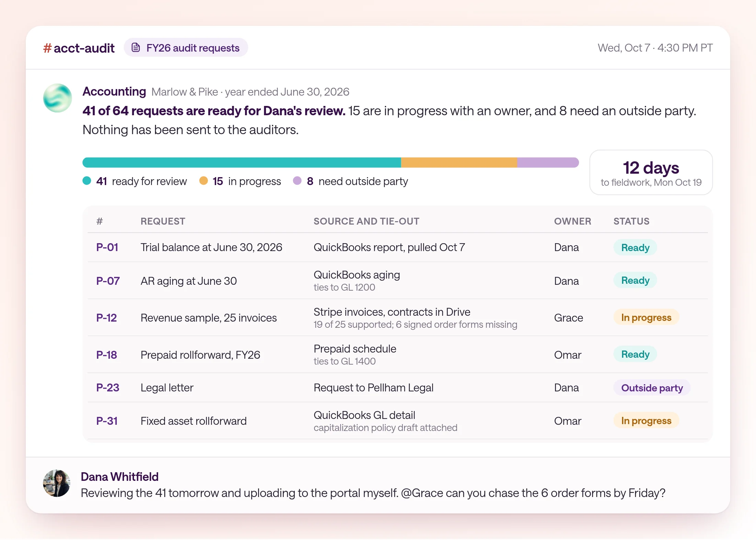Click In progress badge on Revenue sample row
756x540 pixels.
(646, 317)
